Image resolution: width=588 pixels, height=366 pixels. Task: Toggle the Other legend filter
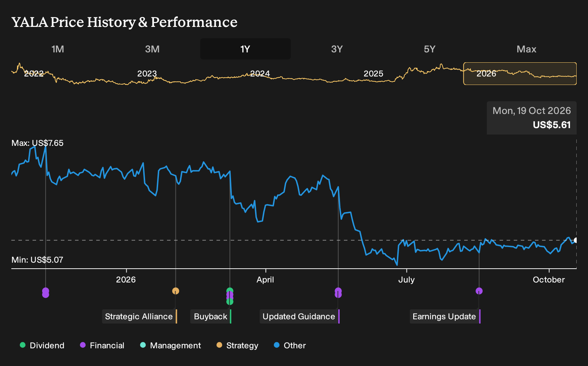pos(290,345)
